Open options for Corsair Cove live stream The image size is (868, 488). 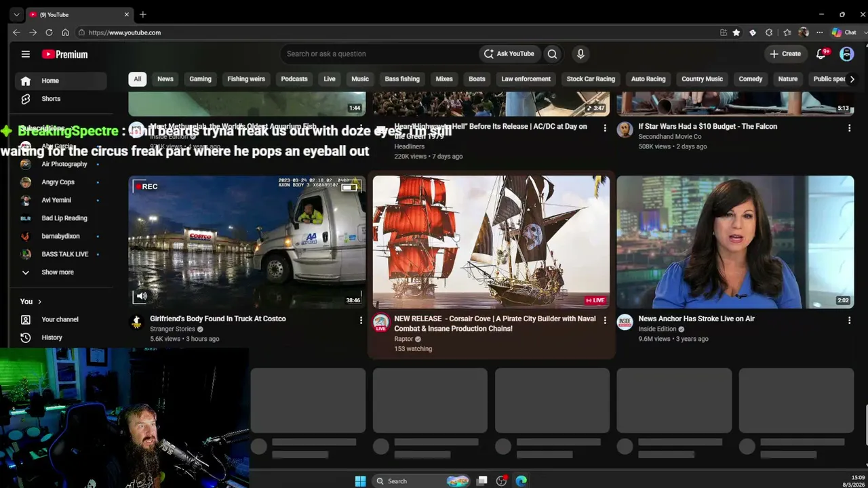[605, 321]
